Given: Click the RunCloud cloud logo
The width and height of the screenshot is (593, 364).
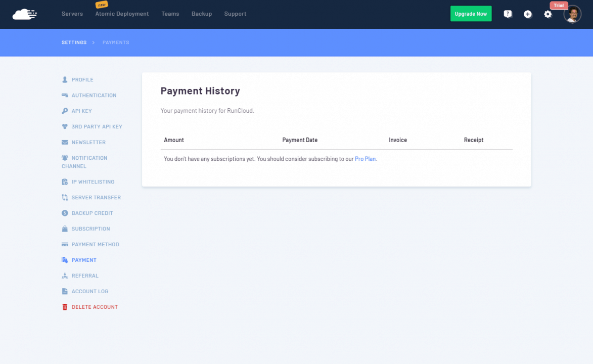Looking at the screenshot, I should (25, 14).
